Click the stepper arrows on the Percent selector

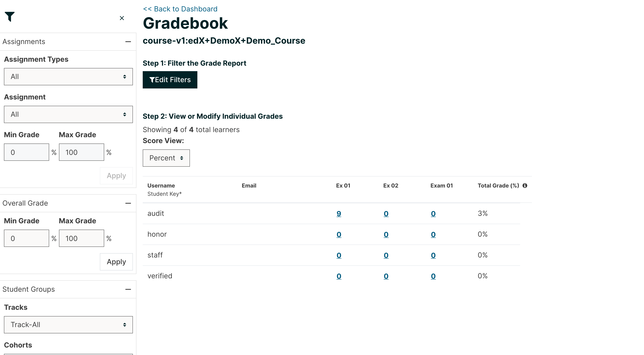(181, 158)
